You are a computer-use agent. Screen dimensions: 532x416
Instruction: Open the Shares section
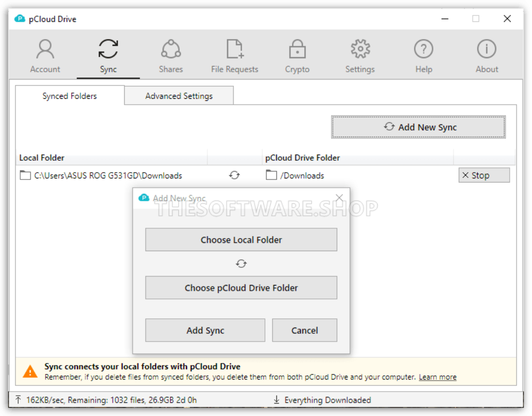point(170,56)
